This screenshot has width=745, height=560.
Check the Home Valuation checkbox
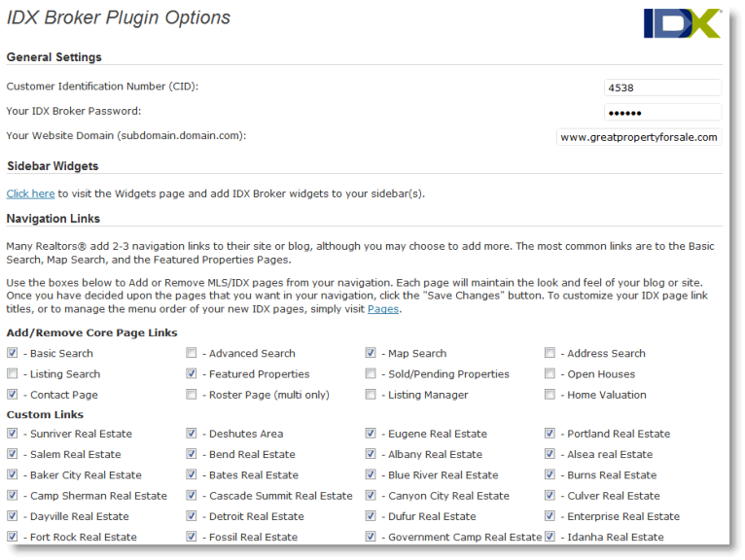point(550,395)
